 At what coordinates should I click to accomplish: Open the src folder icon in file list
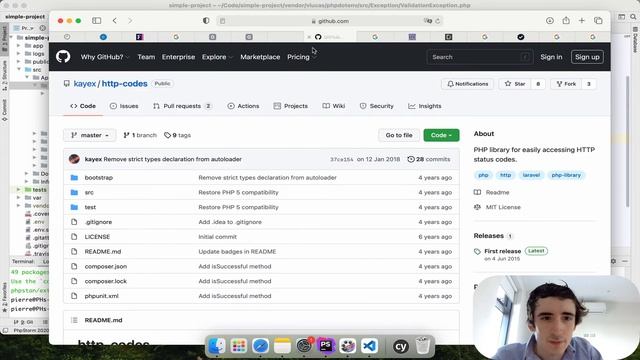[x=74, y=192]
